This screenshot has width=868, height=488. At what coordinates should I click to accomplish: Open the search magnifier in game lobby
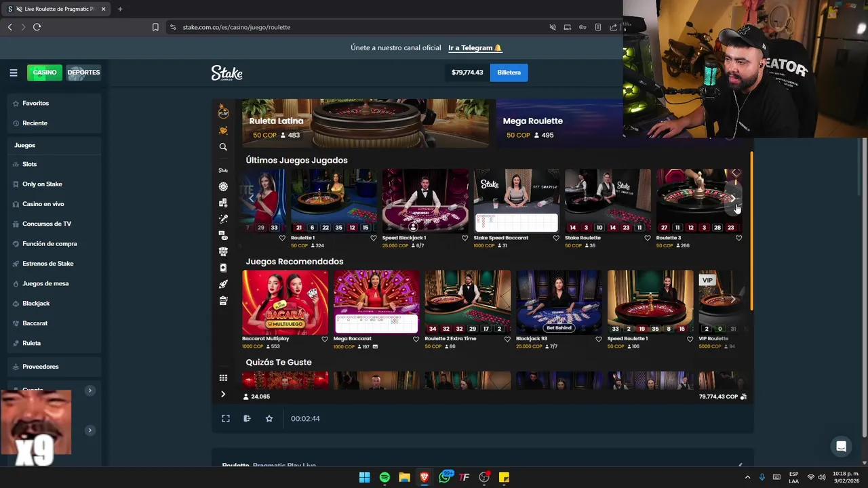pyautogui.click(x=223, y=146)
